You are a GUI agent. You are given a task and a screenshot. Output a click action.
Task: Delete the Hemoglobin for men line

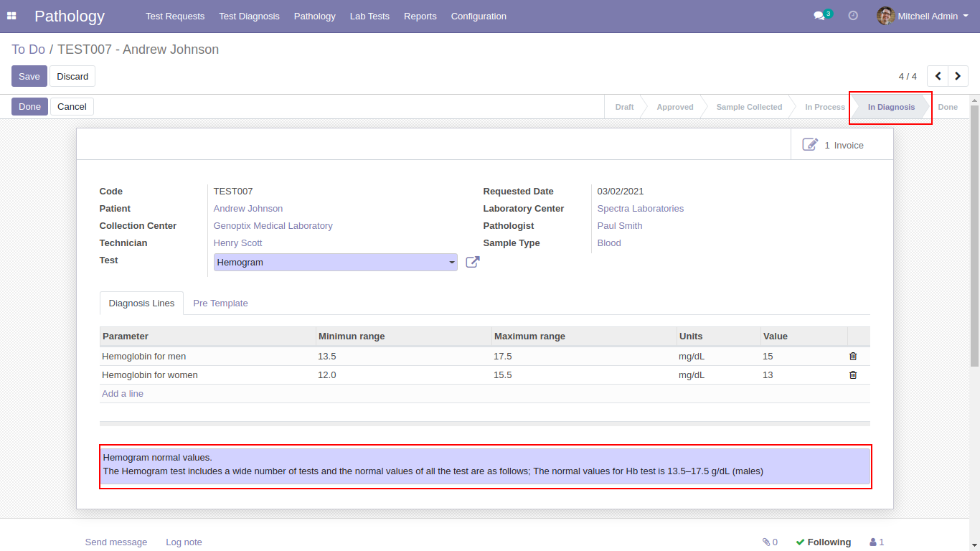coord(853,356)
